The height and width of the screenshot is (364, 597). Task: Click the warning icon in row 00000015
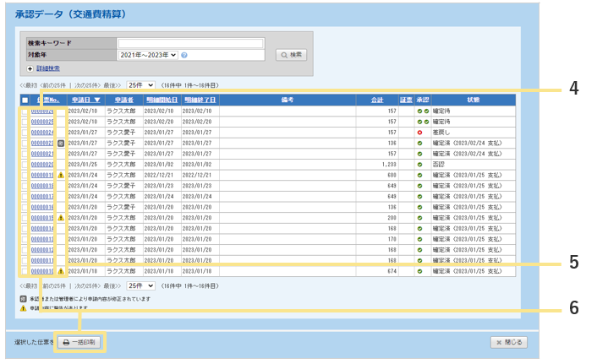pos(60,218)
